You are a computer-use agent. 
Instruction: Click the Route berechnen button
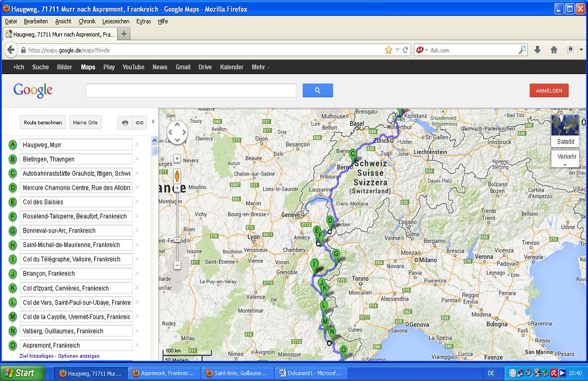coord(43,123)
